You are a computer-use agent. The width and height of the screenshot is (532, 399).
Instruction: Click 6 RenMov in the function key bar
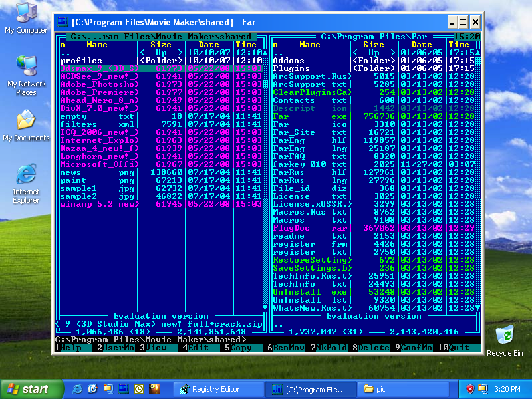tap(286, 348)
